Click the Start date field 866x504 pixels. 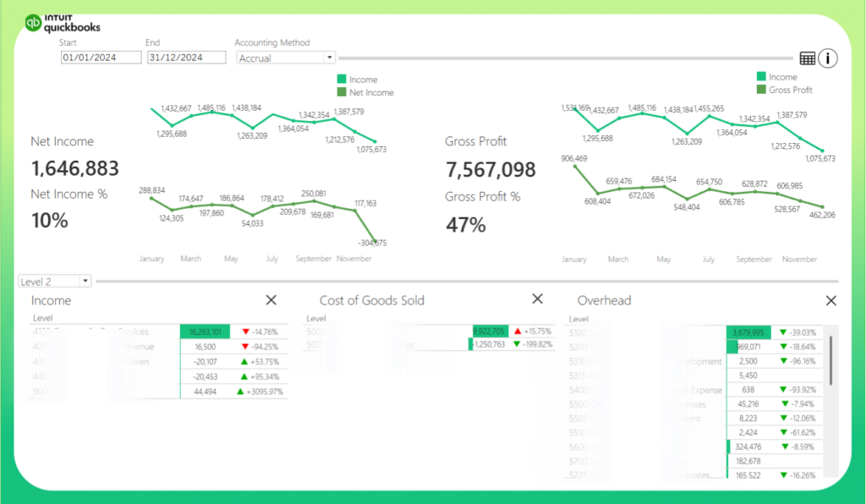click(x=101, y=58)
